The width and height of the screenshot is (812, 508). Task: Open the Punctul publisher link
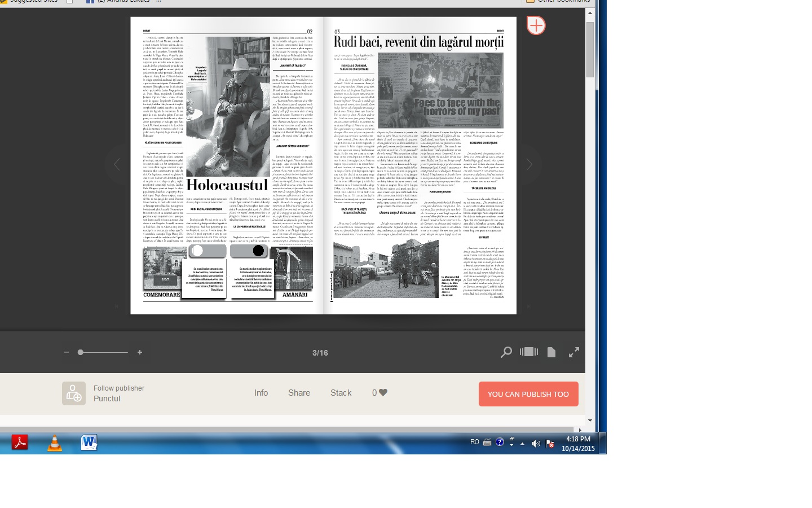coord(107,398)
